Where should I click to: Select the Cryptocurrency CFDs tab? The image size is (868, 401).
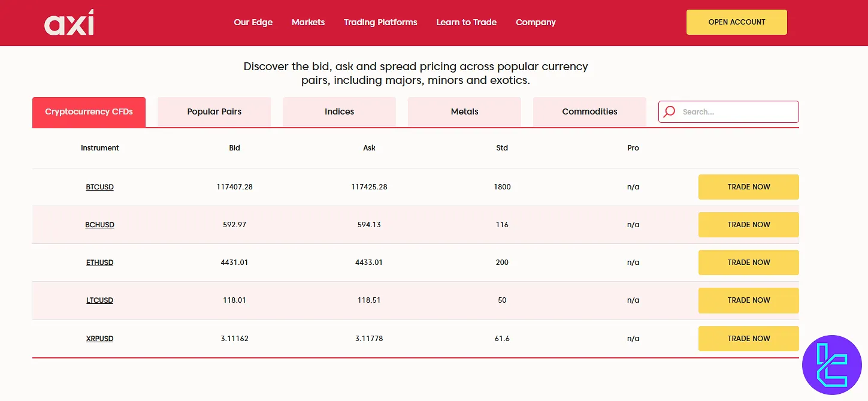coord(89,112)
